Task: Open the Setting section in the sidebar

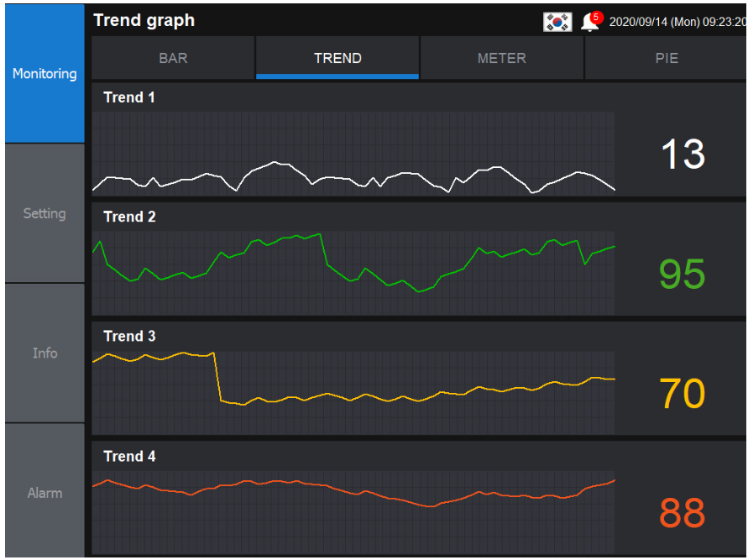Action: [44, 213]
